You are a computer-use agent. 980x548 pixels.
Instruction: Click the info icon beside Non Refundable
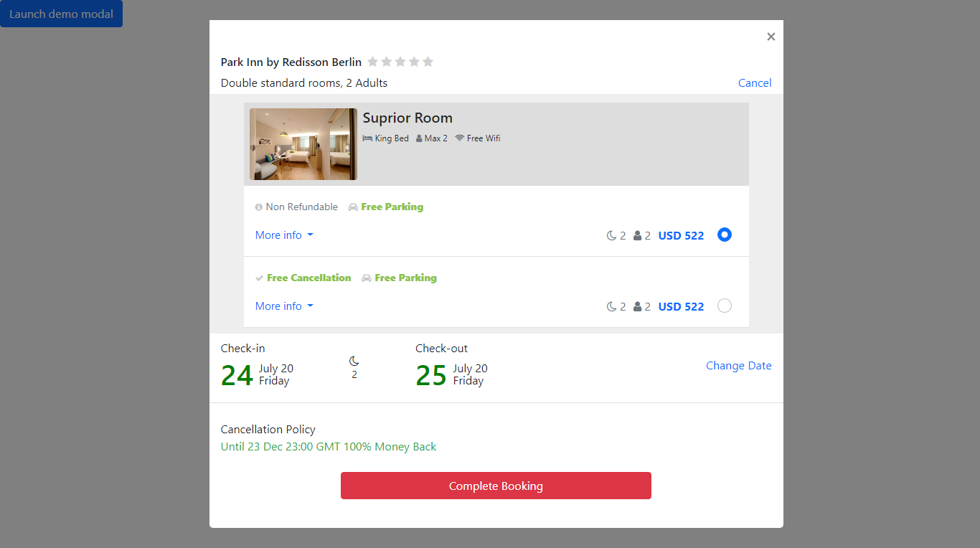258,207
